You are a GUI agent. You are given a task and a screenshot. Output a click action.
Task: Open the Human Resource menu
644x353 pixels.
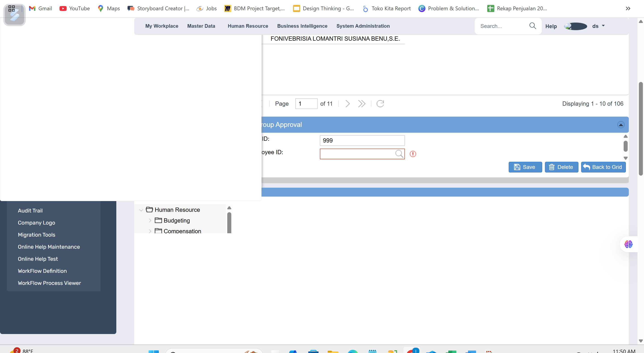tap(248, 26)
